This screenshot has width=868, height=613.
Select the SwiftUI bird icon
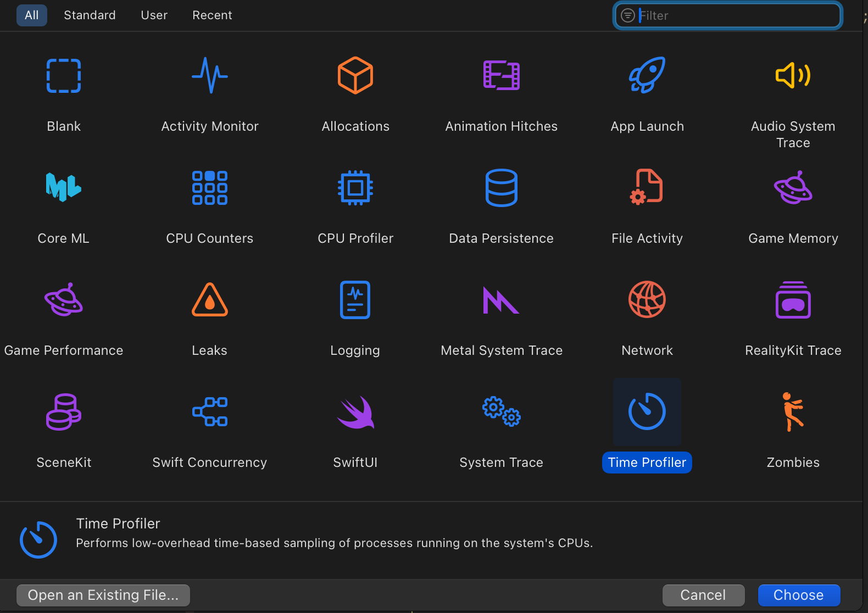[355, 412]
